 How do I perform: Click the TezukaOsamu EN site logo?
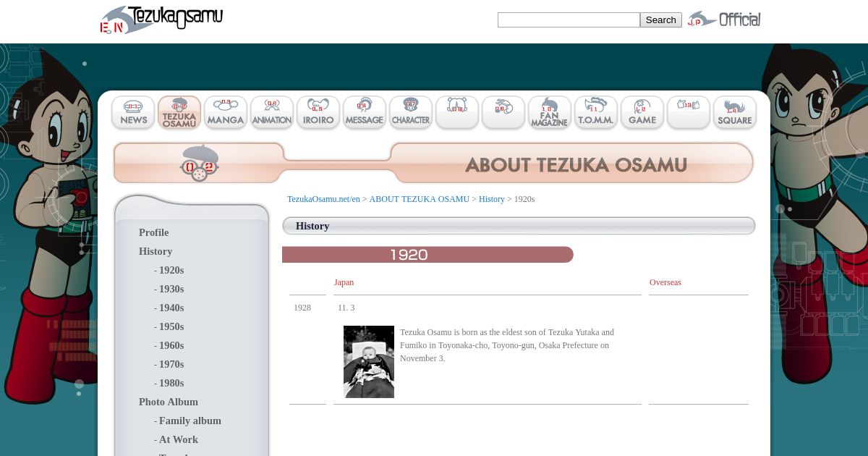coord(161,20)
